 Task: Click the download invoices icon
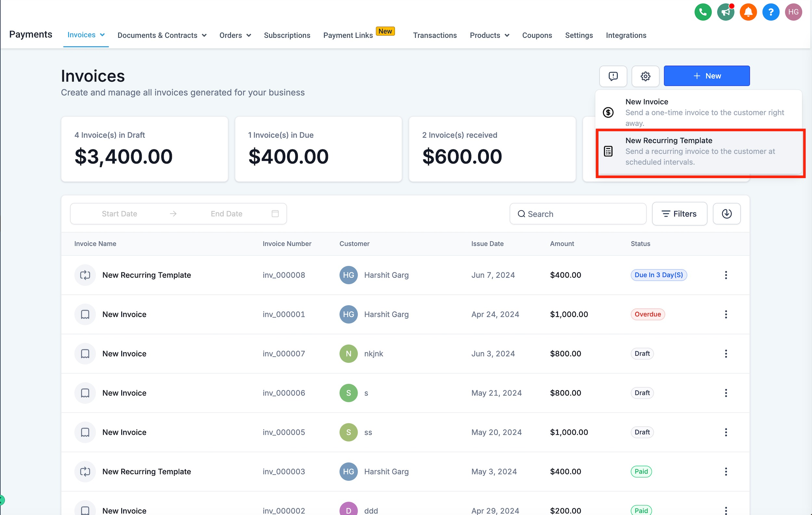coord(727,214)
